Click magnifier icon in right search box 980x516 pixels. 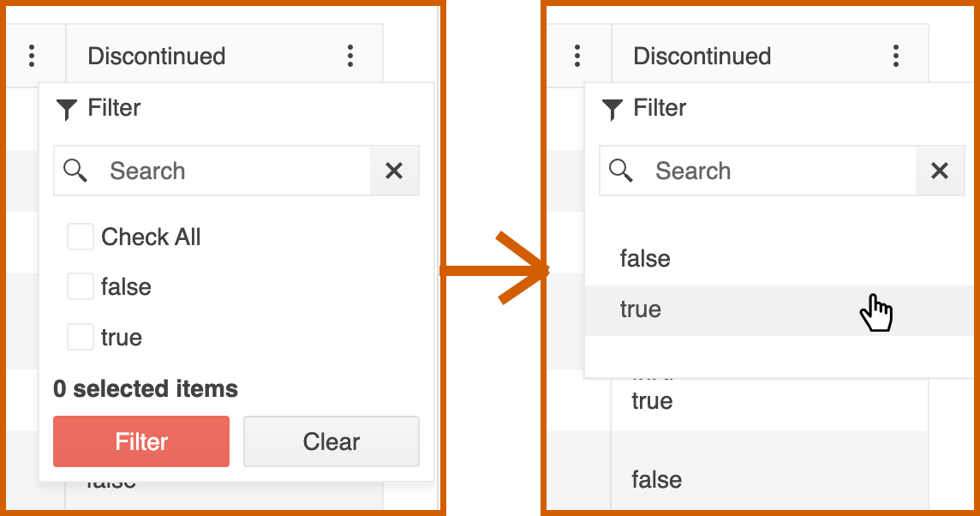[x=621, y=171]
